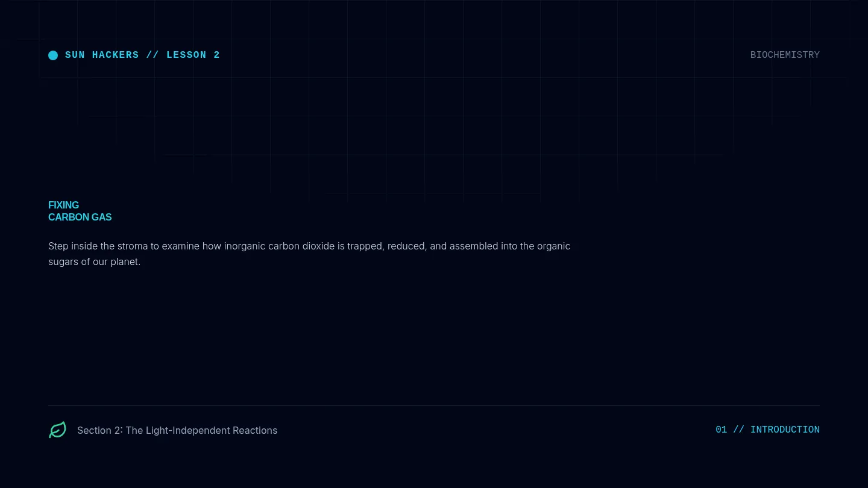Screen dimensions: 868x488
Task: Select the CARBON GAS title line
Action: point(80,217)
